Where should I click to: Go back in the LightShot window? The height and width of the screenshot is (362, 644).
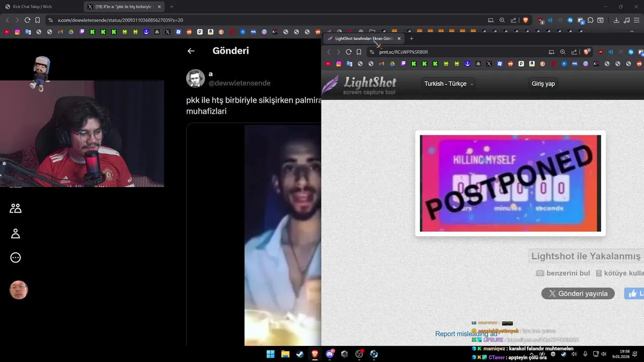point(329,52)
